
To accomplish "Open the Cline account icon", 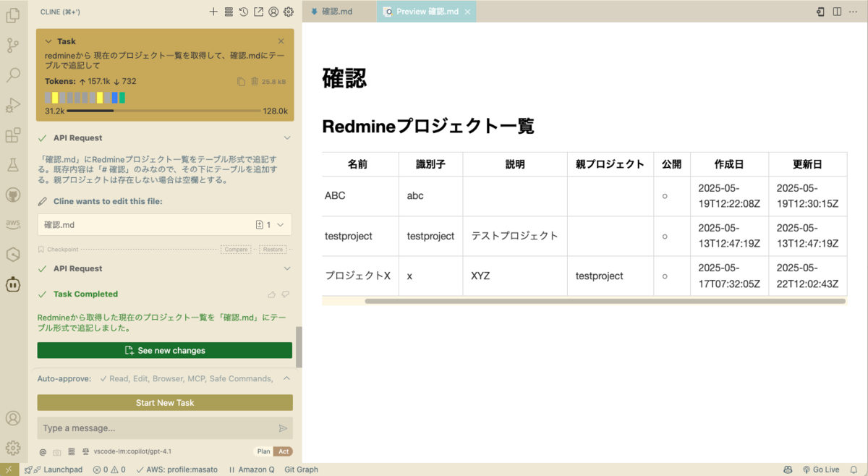I will coord(273,12).
